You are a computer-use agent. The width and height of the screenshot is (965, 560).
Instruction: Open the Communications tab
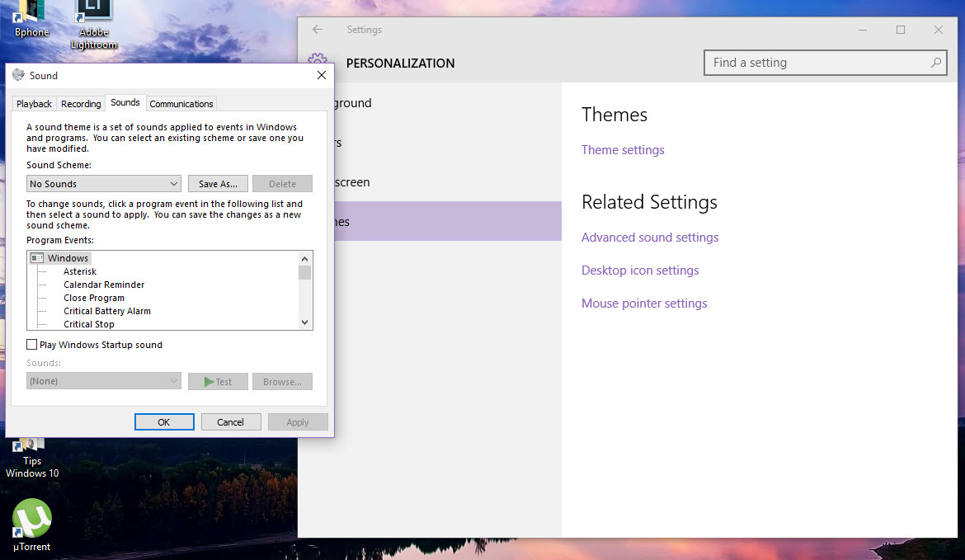click(x=181, y=103)
